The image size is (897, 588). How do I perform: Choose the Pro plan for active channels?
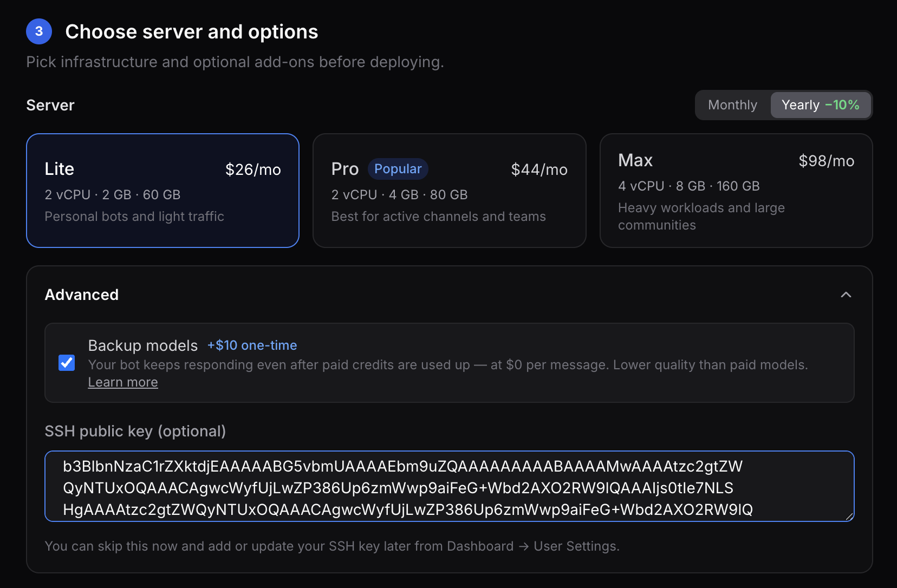(x=449, y=191)
